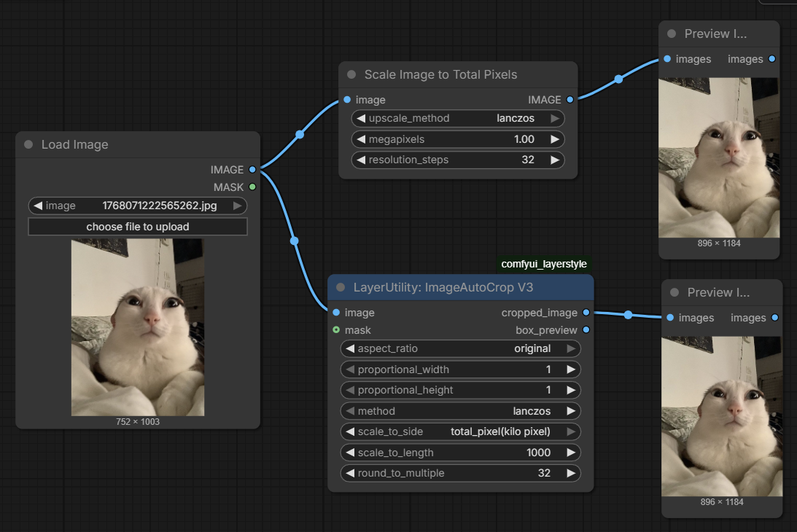Click the image input port of ImageAutoCrop V3
This screenshot has height=532, width=797.
[x=336, y=313]
